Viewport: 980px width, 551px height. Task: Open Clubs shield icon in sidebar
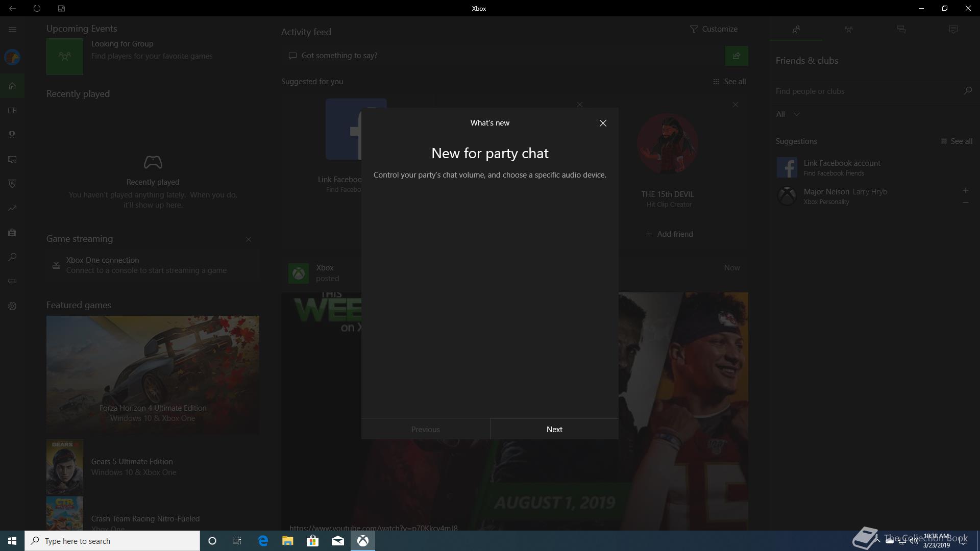coord(12,184)
